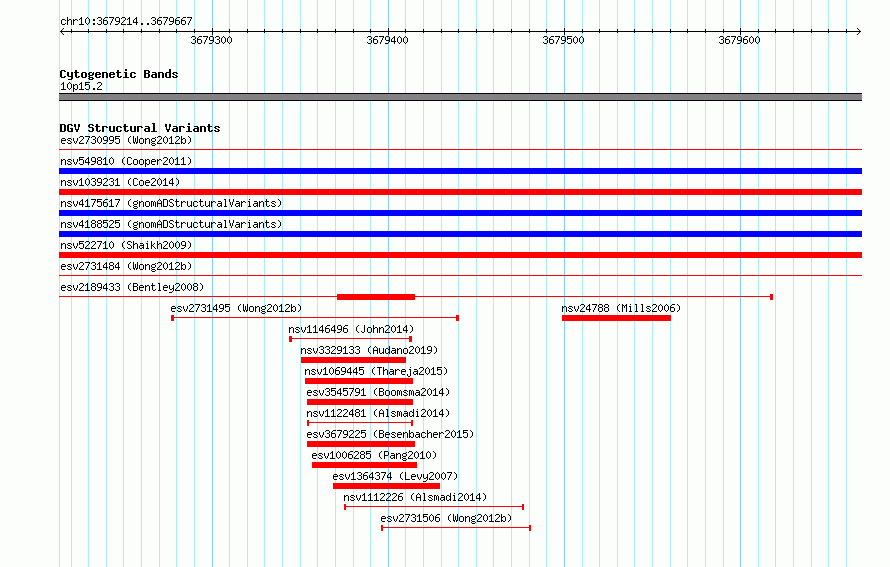Viewport: 890px width, 567px height.
Task: Click the nsv1039231 red variant bar
Action: pos(460,192)
